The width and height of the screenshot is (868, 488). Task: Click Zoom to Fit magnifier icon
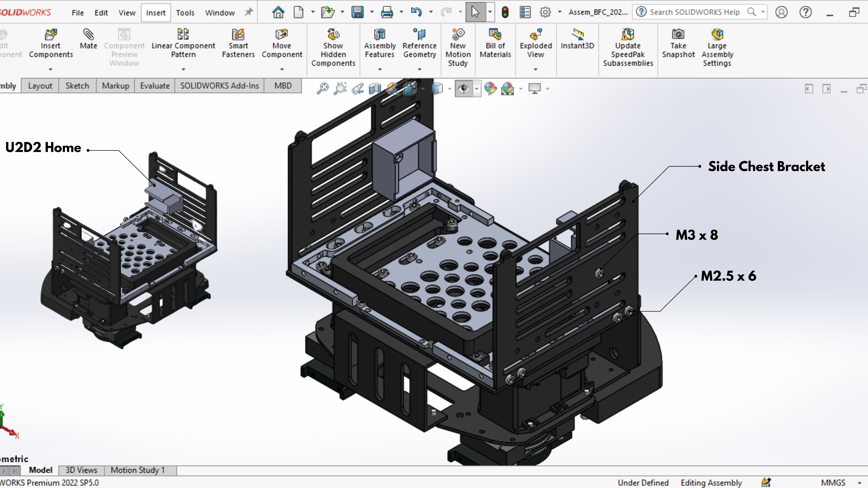(x=322, y=89)
